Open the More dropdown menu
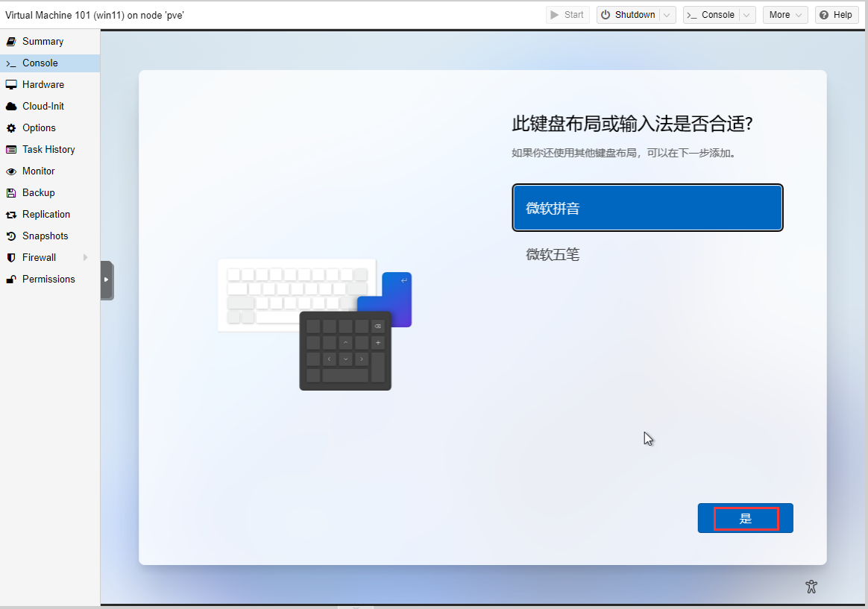This screenshot has height=609, width=868. [784, 15]
